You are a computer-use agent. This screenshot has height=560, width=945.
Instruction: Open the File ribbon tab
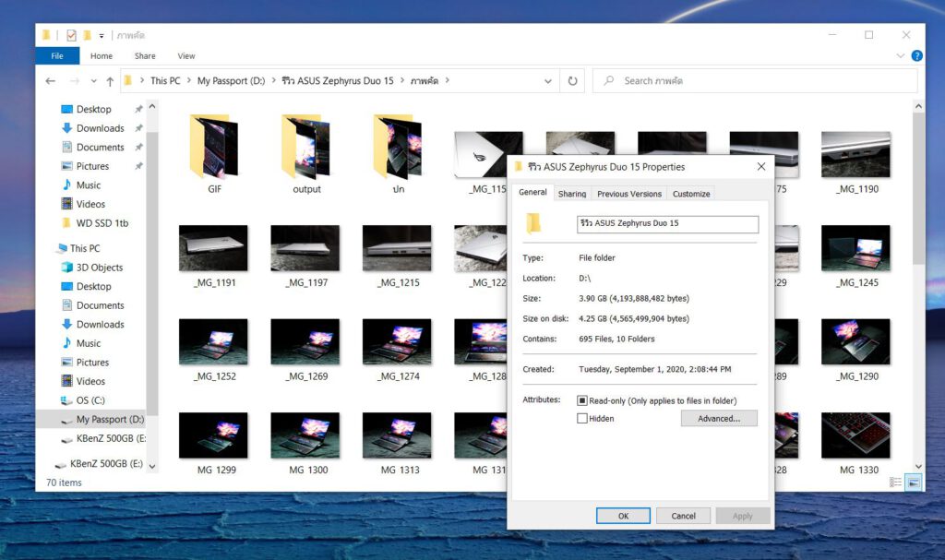(57, 55)
